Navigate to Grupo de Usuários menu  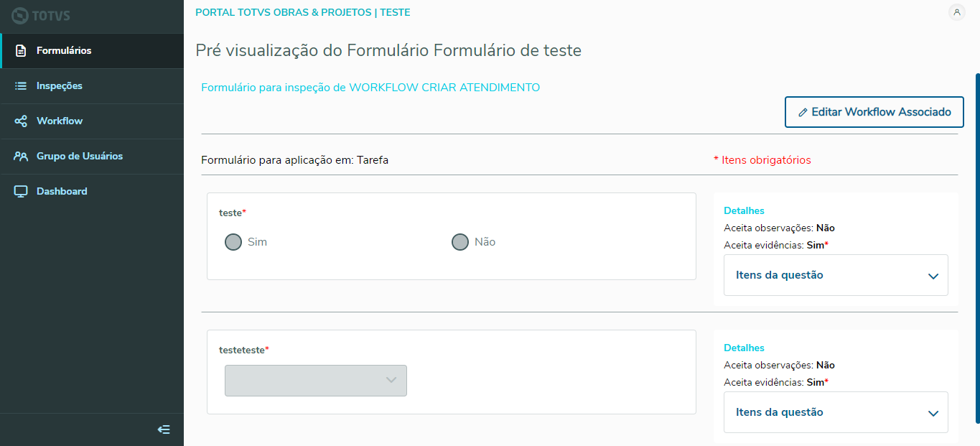(80, 157)
